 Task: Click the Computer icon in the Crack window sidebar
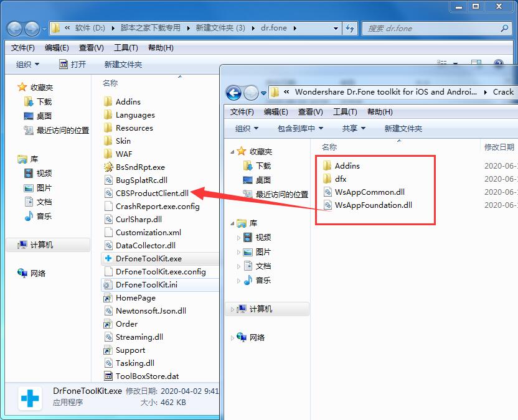pyautogui.click(x=242, y=309)
